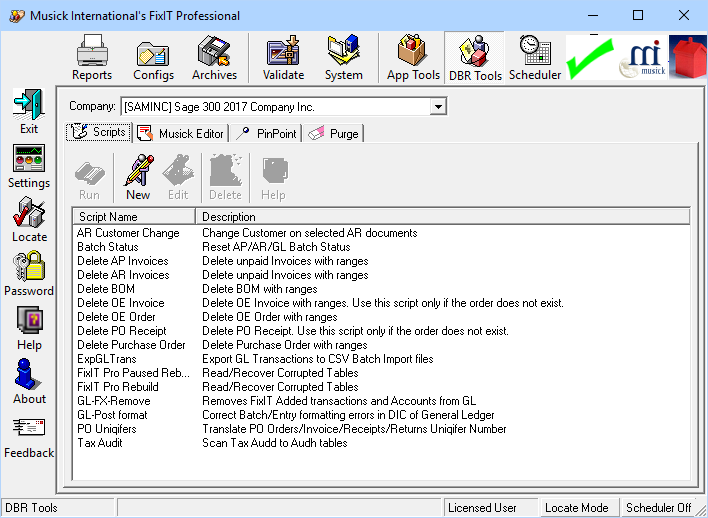
Task: Minimize the FixIT Professional window
Action: [x=593, y=16]
